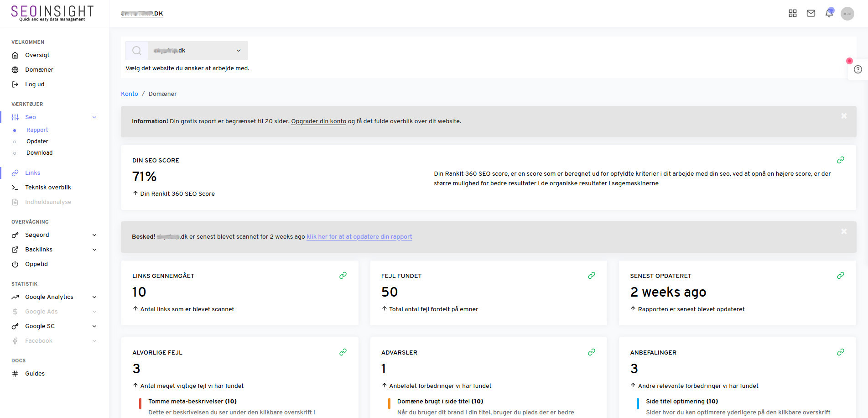Click link icon on LINKS GENNEMGÅET card
The width and height of the screenshot is (868, 418).
coord(343,276)
